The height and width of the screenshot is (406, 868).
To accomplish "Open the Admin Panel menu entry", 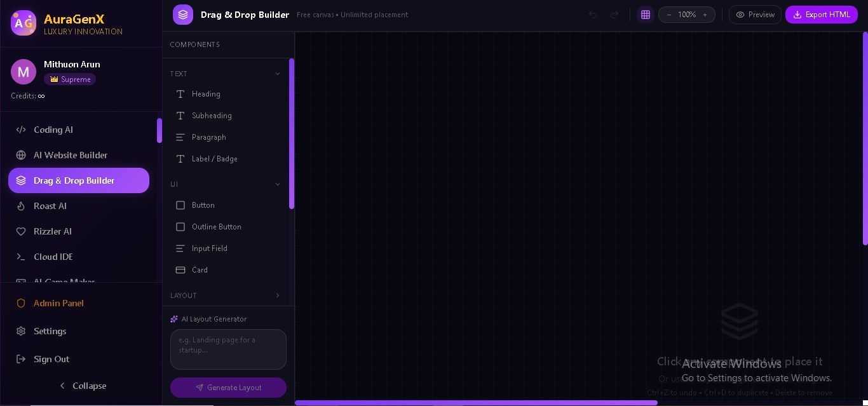I will (x=58, y=303).
